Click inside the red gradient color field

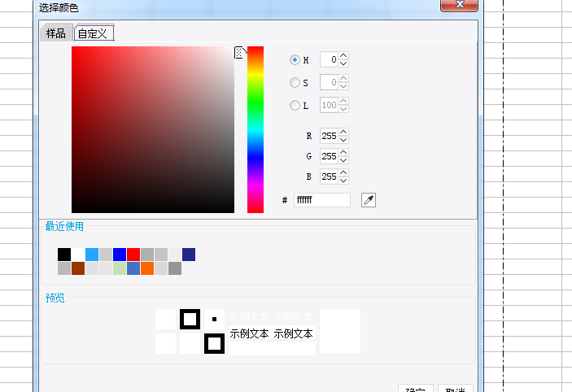(x=153, y=129)
